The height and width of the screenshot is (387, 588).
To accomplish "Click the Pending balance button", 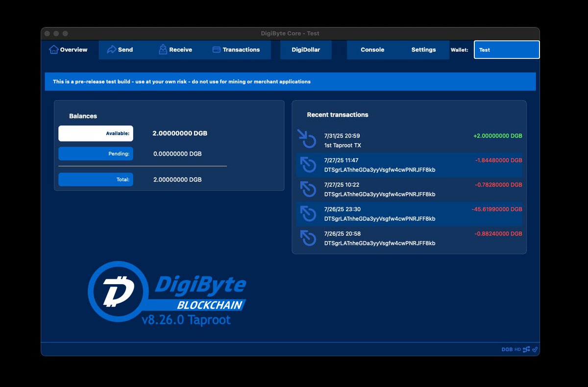I will coord(96,153).
